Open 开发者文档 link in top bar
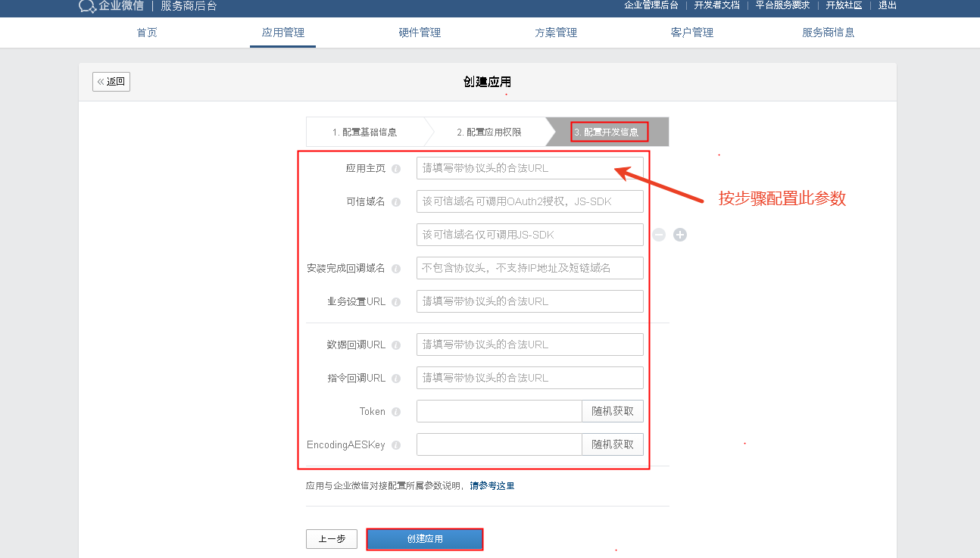980x558 pixels. (716, 5)
